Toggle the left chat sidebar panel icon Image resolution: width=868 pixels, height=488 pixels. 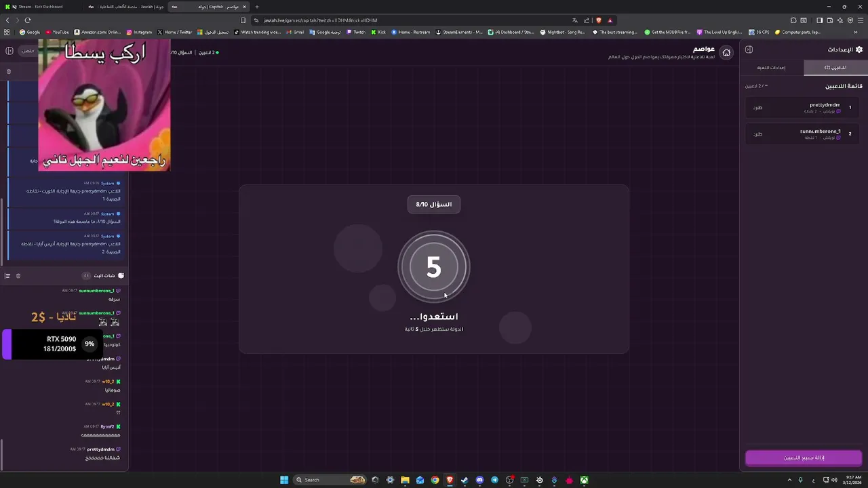tap(9, 51)
